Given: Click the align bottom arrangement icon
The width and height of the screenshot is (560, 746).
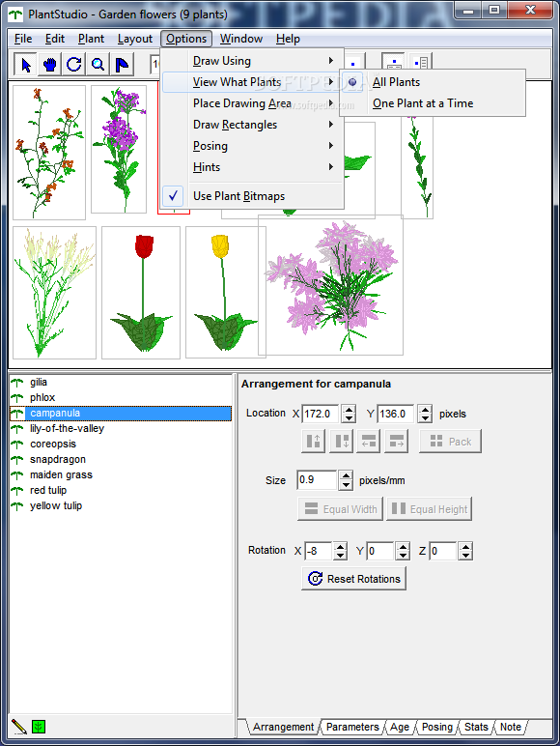Looking at the screenshot, I should 341,441.
